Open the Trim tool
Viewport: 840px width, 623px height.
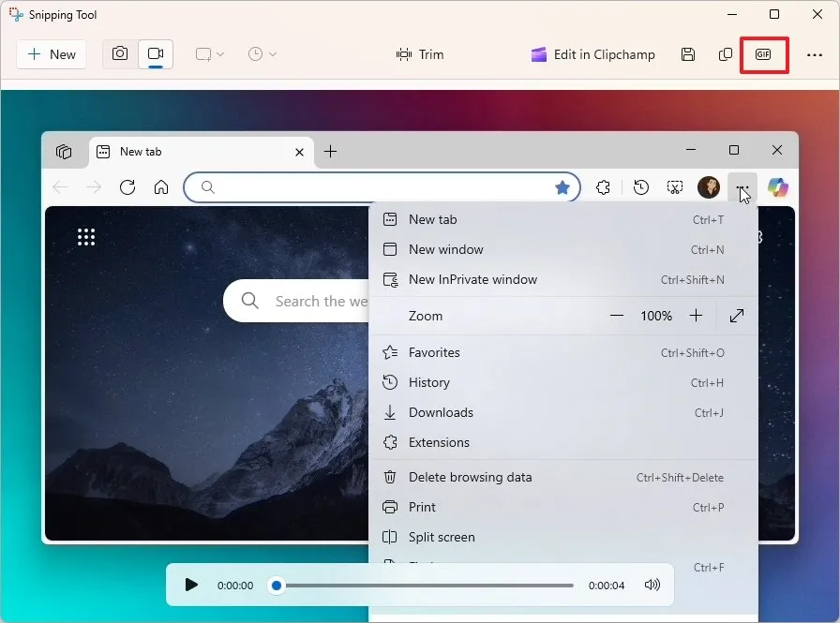(x=420, y=54)
